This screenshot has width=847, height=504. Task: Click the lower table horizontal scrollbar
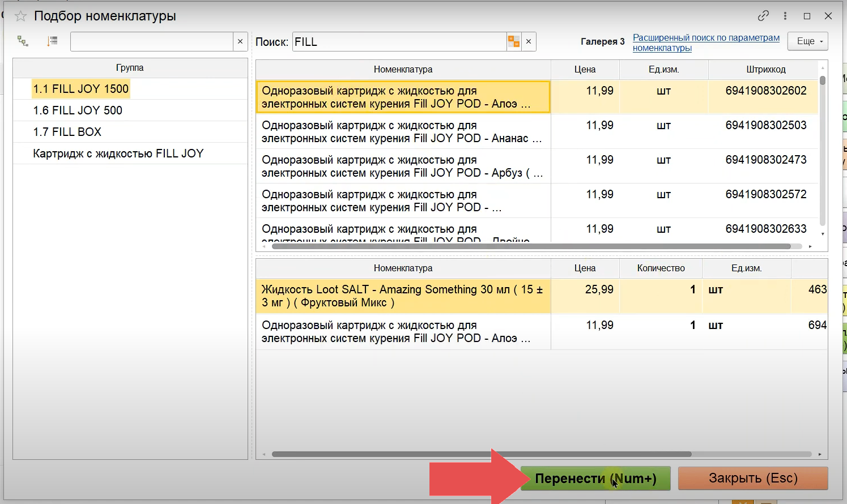pos(482,454)
